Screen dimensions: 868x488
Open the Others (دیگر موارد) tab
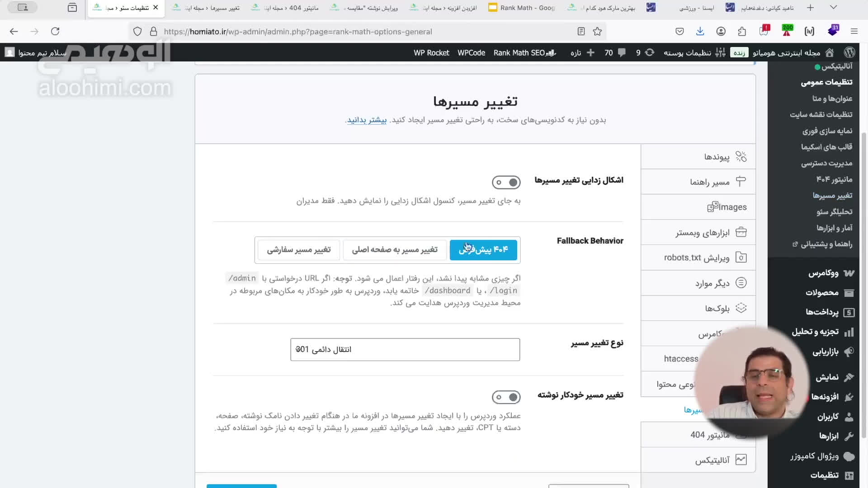point(698,283)
